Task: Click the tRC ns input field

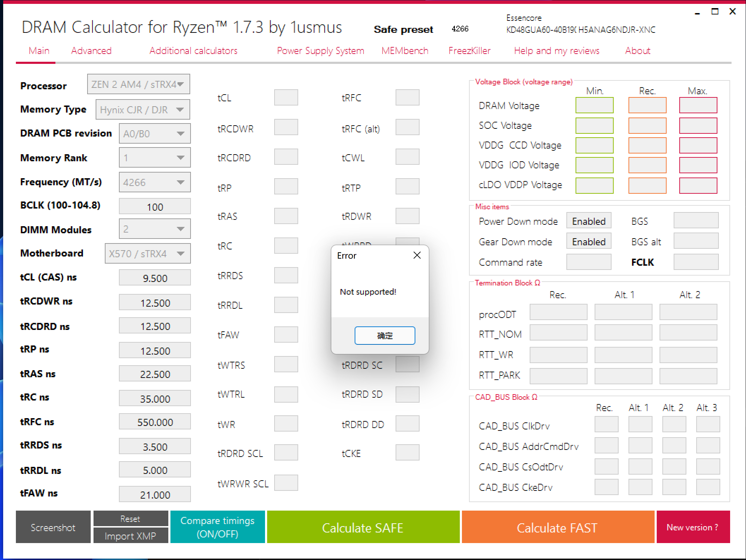Action: [155, 398]
